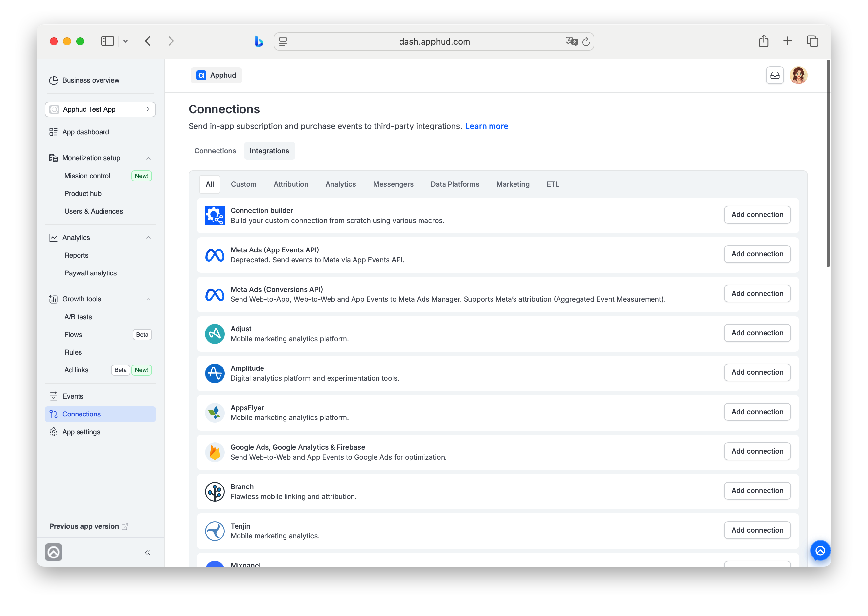Open a new Safari tab with plus

788,41
